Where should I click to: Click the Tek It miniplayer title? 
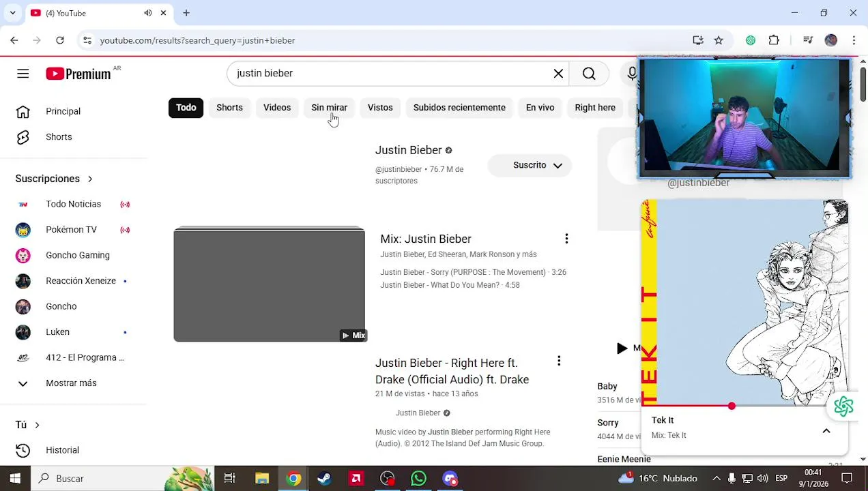coord(663,420)
